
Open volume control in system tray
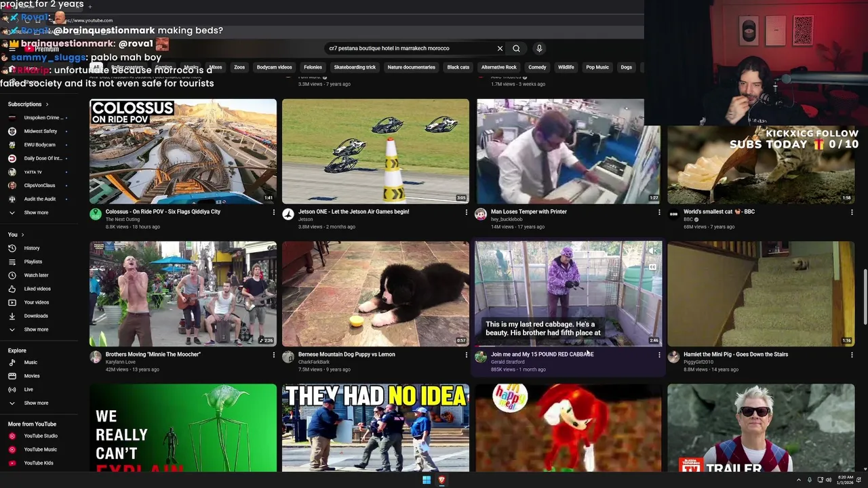[x=828, y=480]
